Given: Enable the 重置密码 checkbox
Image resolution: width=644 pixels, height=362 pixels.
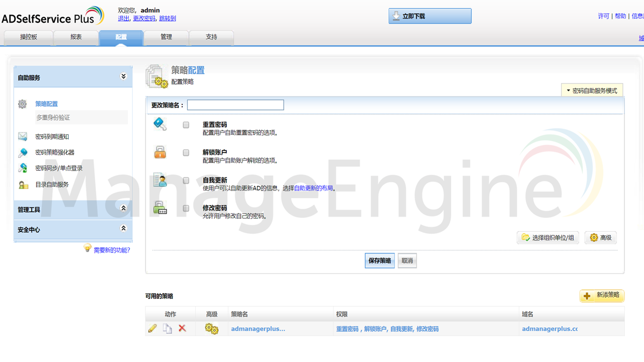Looking at the screenshot, I should (x=186, y=125).
